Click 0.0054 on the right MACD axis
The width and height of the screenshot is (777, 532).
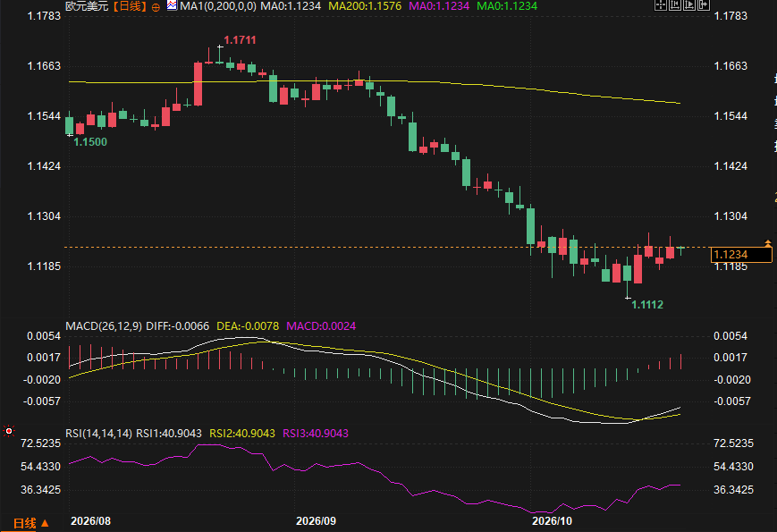point(731,336)
